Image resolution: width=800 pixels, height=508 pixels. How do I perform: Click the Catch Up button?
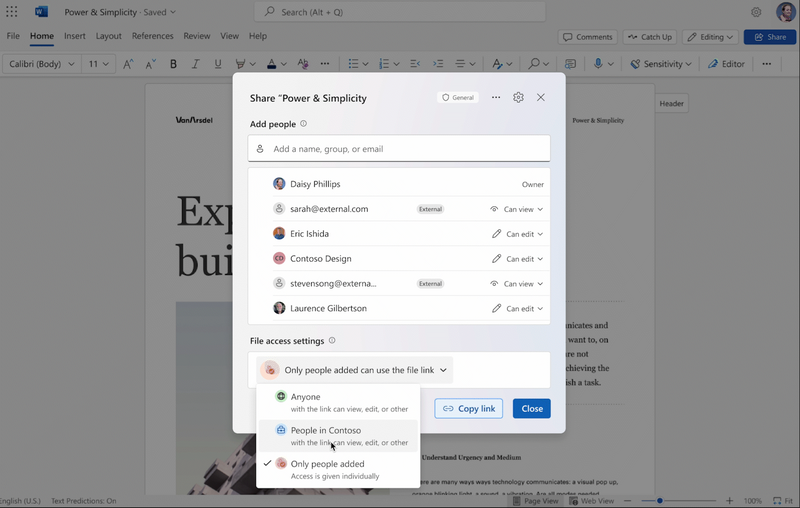tap(649, 37)
